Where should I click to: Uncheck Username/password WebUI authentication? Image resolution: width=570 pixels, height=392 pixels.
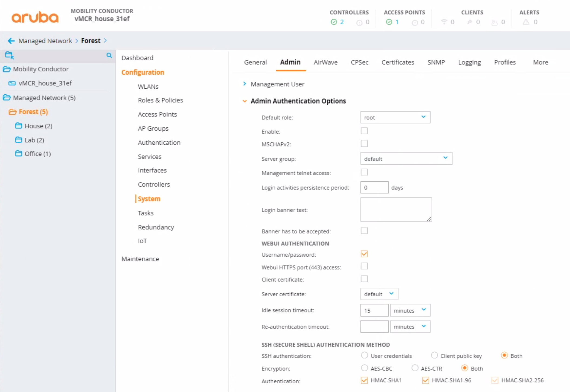(364, 254)
